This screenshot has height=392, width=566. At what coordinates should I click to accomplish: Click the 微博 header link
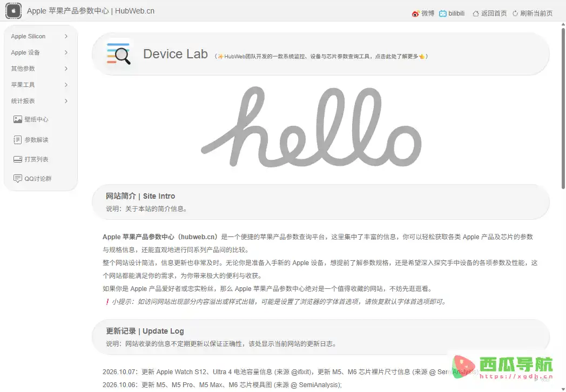(x=428, y=13)
